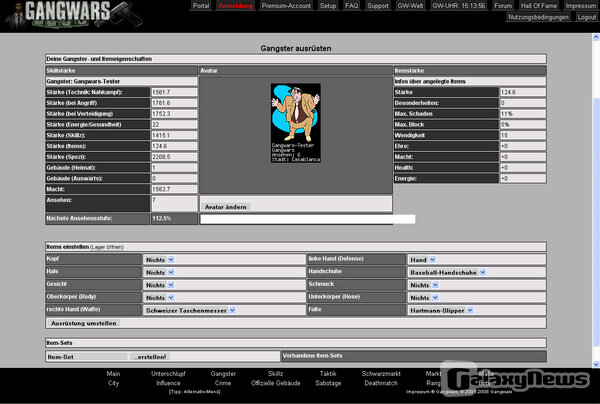Open the Support tab
The width and height of the screenshot is (600, 404).
(x=378, y=6)
